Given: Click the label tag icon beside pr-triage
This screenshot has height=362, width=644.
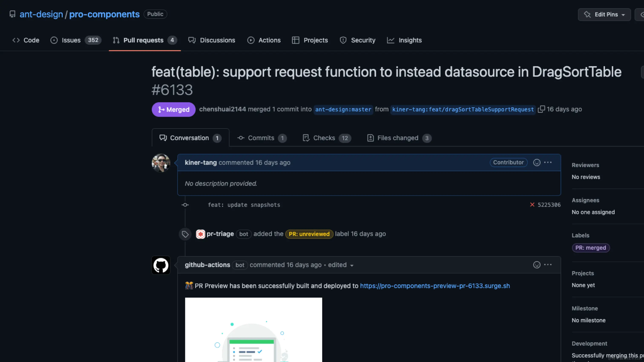Looking at the screenshot, I should [185, 234].
